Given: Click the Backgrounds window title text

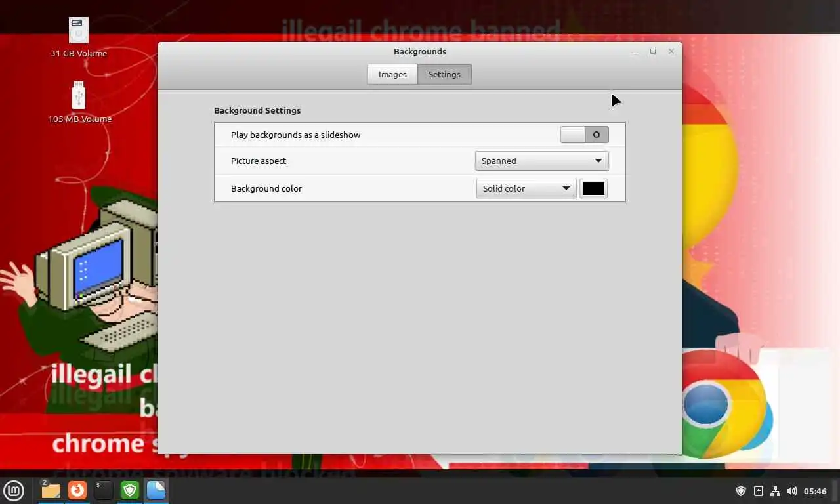Looking at the screenshot, I should pos(420,51).
